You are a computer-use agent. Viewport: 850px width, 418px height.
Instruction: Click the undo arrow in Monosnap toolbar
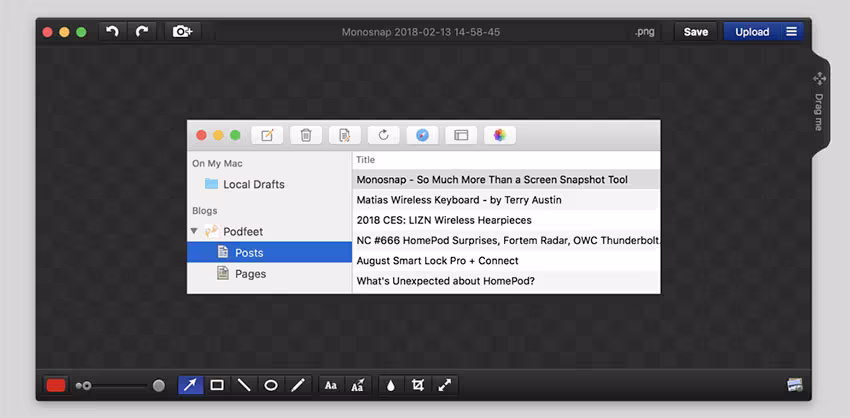112,32
